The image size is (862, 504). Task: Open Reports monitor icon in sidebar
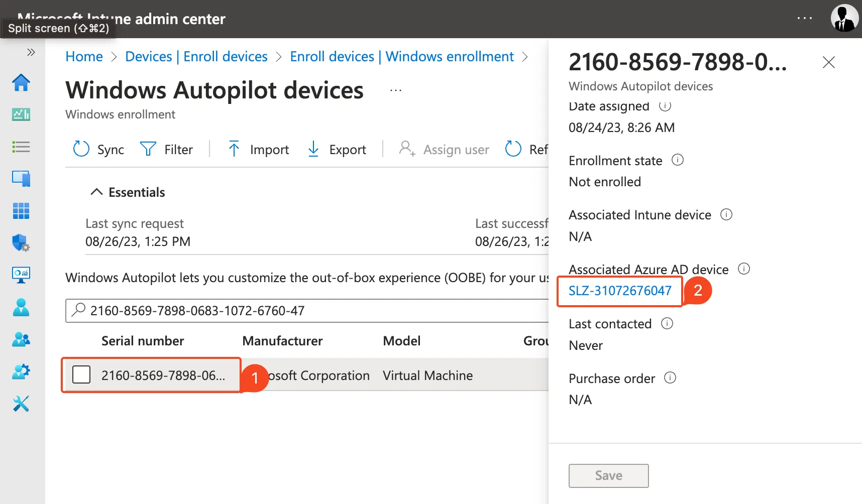[21, 275]
